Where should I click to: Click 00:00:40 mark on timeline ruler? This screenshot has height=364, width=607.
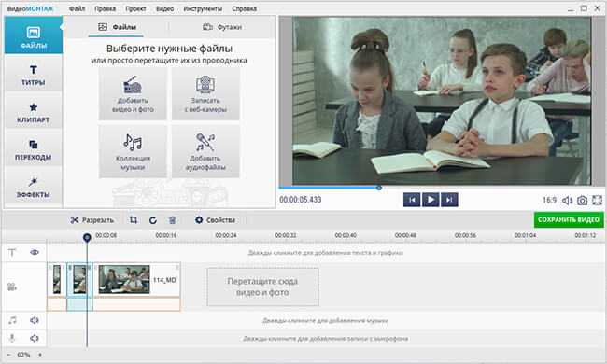(x=346, y=235)
